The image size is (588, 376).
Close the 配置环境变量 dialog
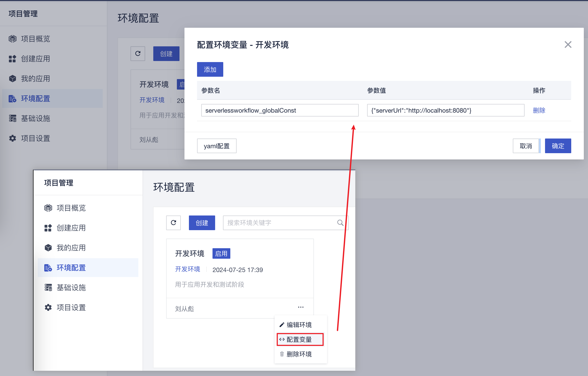(x=568, y=45)
